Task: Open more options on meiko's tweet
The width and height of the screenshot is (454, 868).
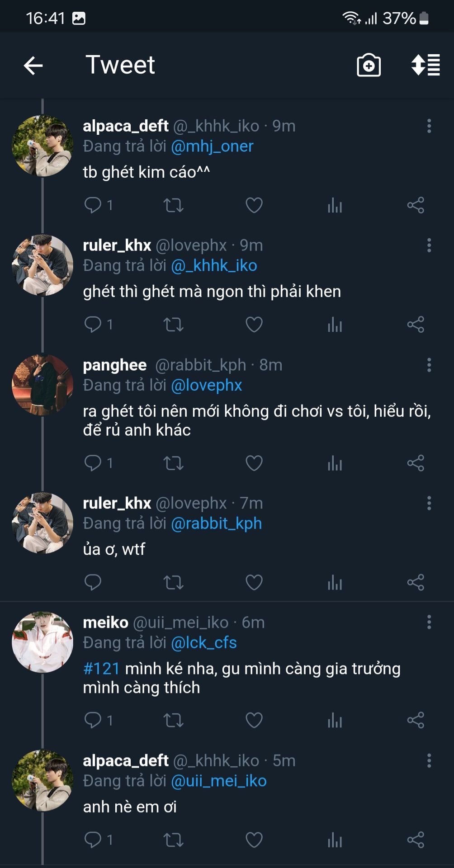Action: click(x=429, y=623)
